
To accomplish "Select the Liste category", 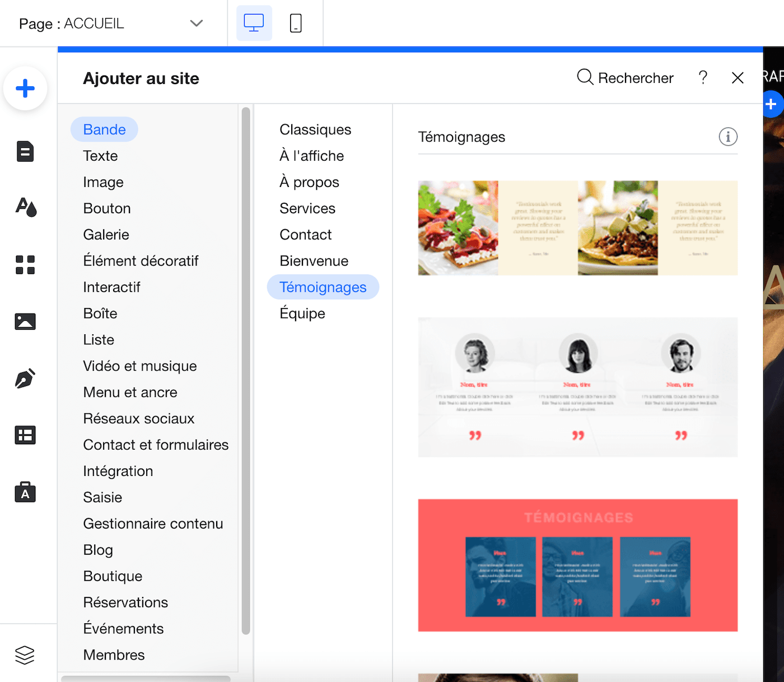I will tap(99, 340).
